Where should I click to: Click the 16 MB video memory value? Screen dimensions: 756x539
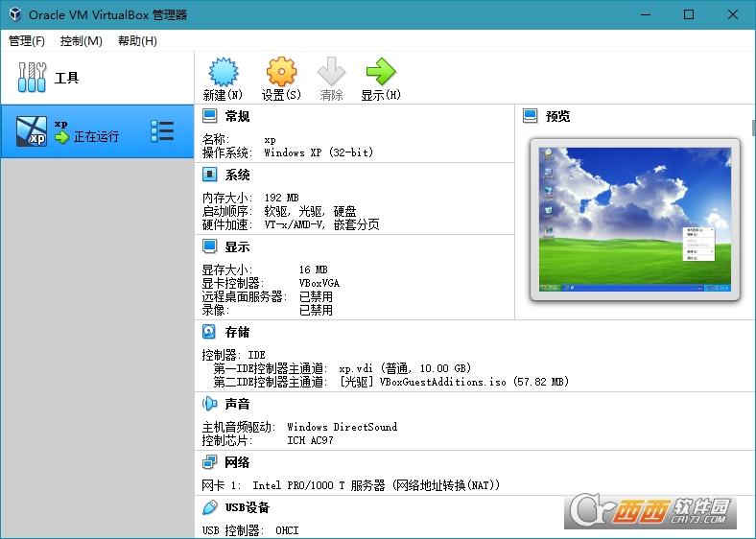pyautogui.click(x=313, y=269)
